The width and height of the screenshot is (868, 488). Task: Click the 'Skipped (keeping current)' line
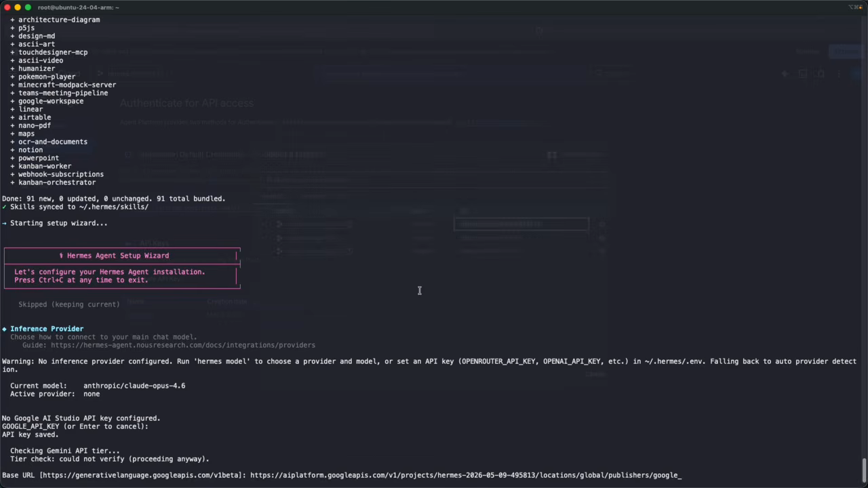point(69,304)
